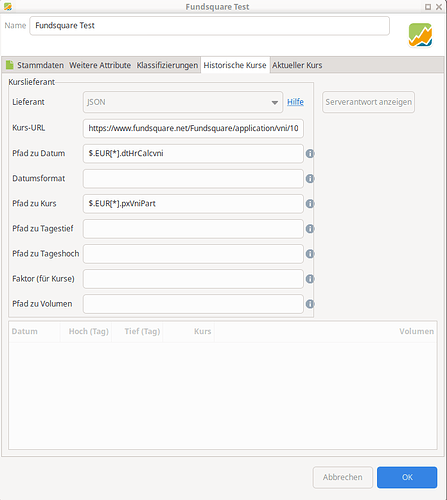This screenshot has width=447, height=500.
Task: Cancel with the Abbrechen button
Action: 343,477
